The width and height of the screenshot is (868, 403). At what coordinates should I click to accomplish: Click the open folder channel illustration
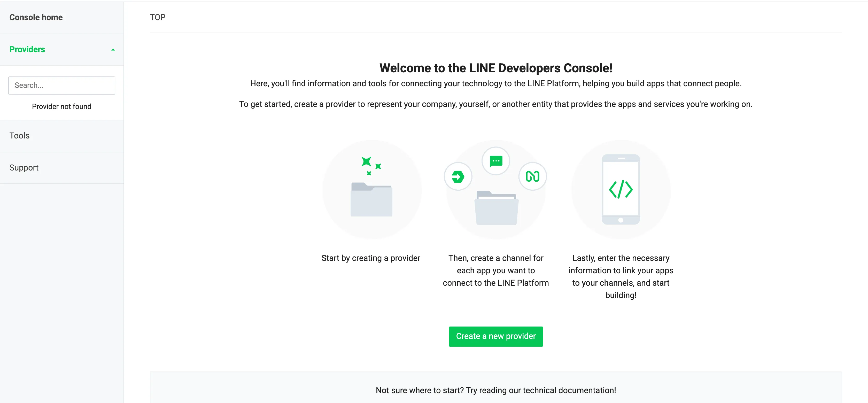(496, 207)
